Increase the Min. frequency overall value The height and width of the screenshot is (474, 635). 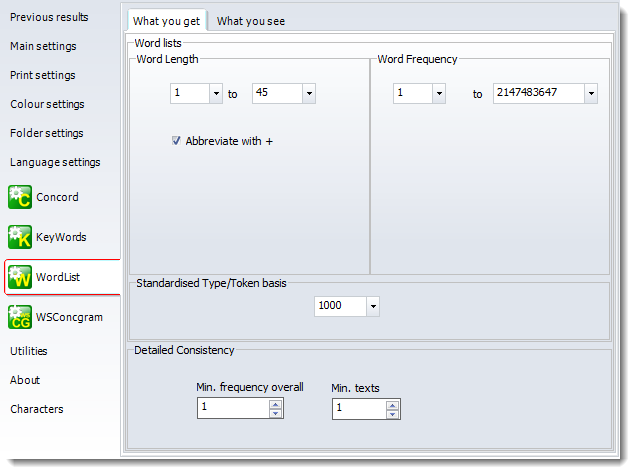click(x=276, y=404)
